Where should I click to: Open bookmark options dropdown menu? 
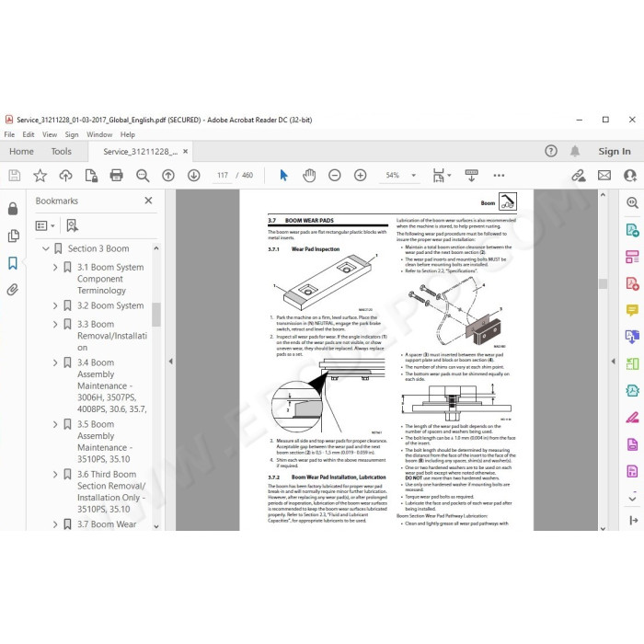(x=45, y=225)
